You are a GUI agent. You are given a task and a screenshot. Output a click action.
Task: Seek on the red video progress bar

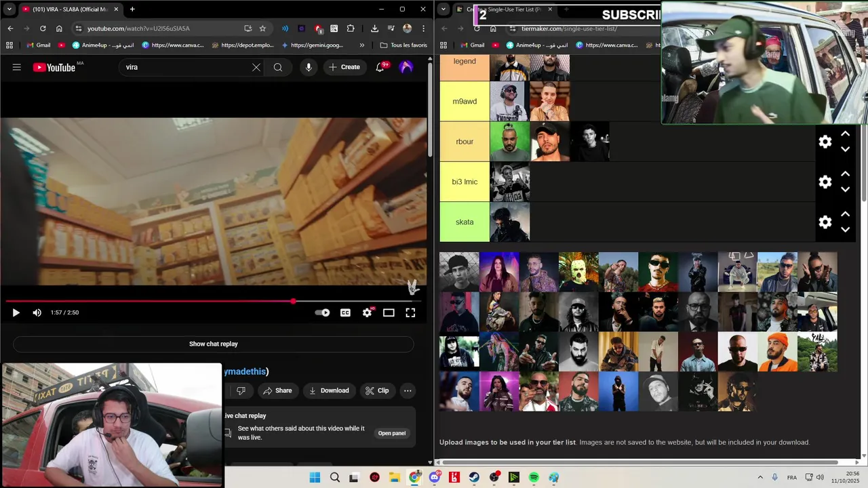pos(214,301)
